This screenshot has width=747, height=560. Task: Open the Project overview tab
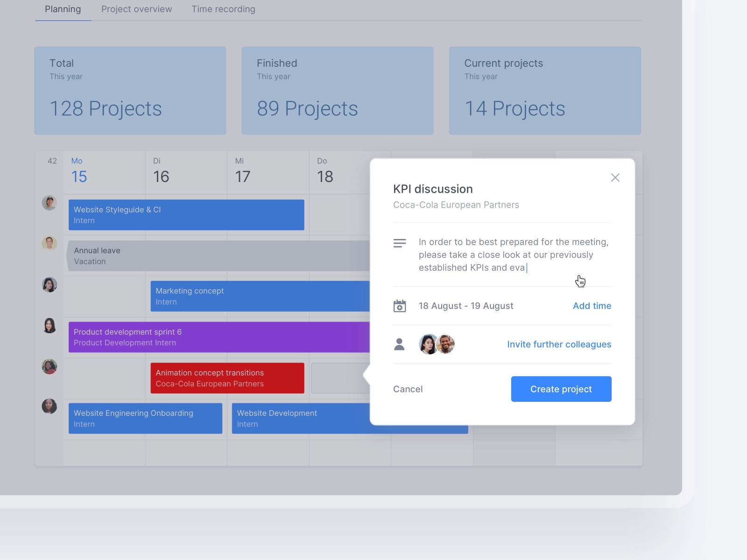136,9
